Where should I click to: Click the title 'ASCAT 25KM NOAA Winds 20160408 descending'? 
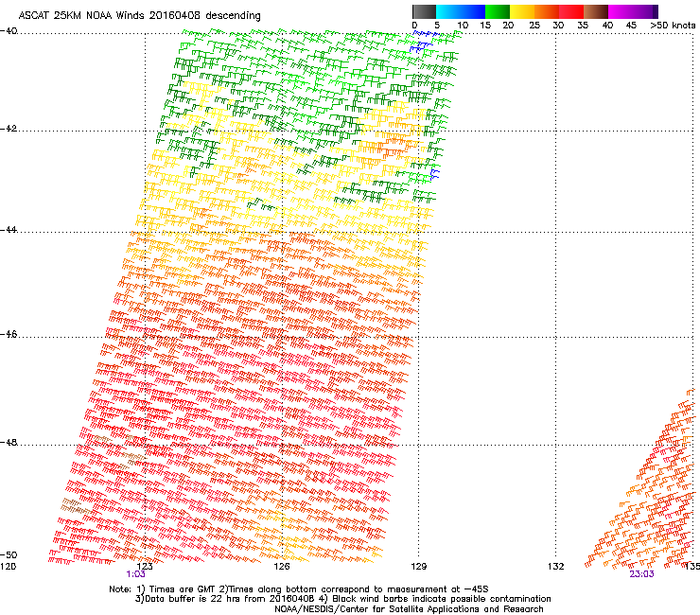pyautogui.click(x=139, y=15)
